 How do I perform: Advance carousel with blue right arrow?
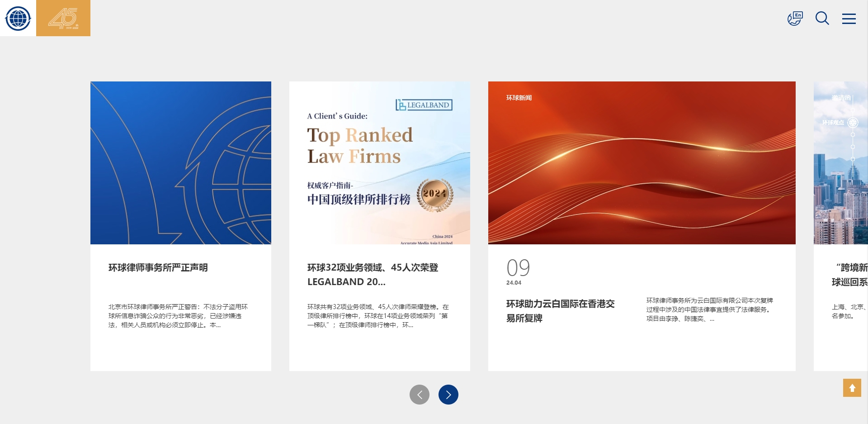448,395
